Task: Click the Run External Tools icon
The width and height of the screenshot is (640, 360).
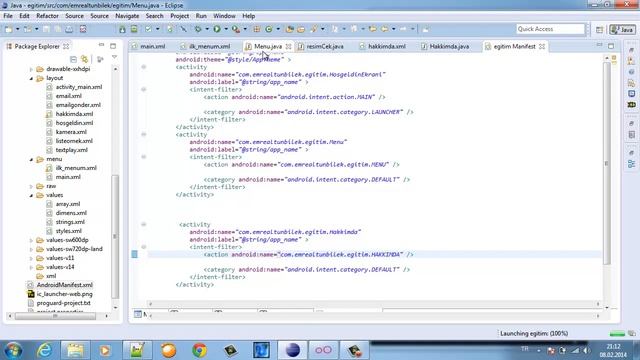Action: pos(236,29)
